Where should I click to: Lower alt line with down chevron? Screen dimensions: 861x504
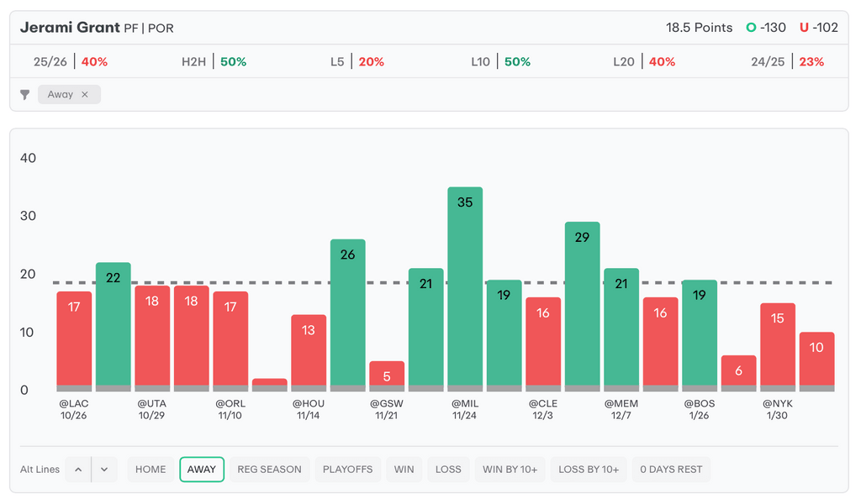[103, 470]
